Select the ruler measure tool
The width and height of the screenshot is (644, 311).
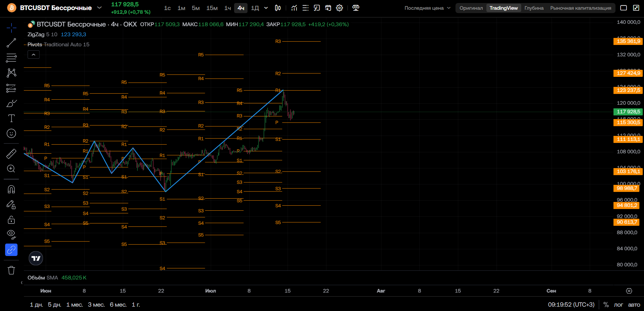tap(11, 154)
